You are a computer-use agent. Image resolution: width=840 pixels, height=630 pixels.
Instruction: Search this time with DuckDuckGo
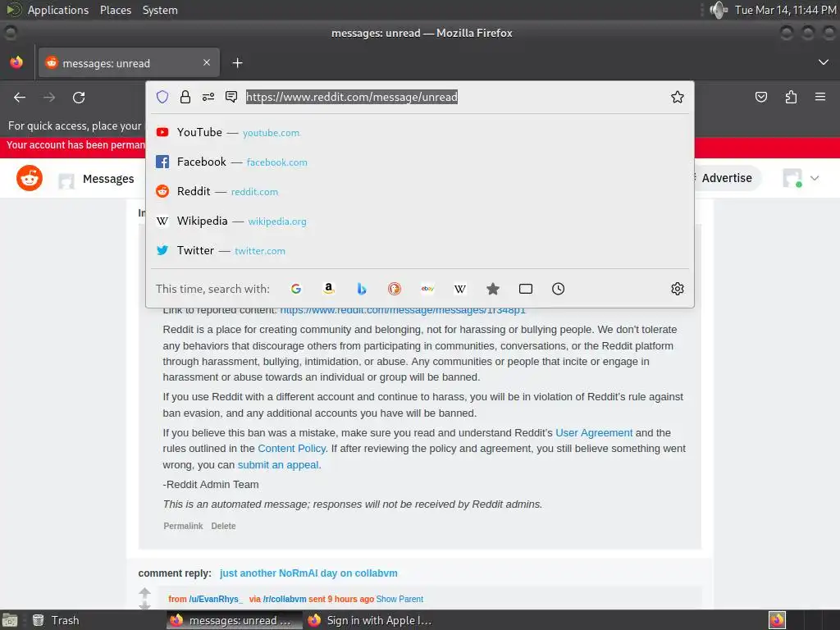click(395, 289)
